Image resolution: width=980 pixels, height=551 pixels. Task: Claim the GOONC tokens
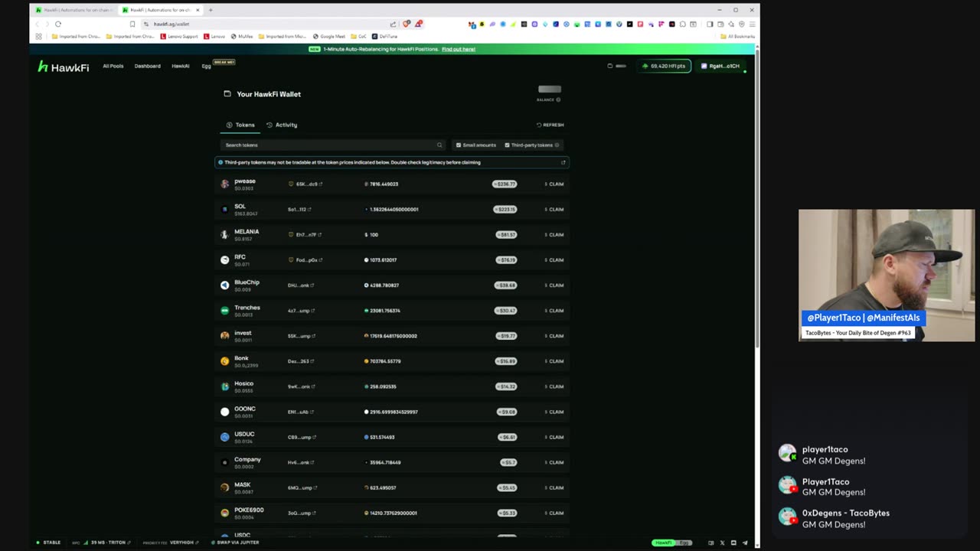(554, 411)
